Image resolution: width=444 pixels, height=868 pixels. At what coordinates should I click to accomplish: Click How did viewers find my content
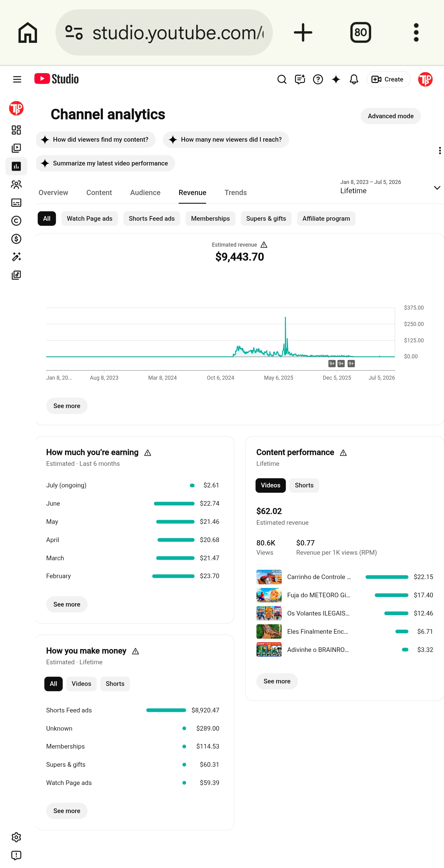click(x=96, y=140)
